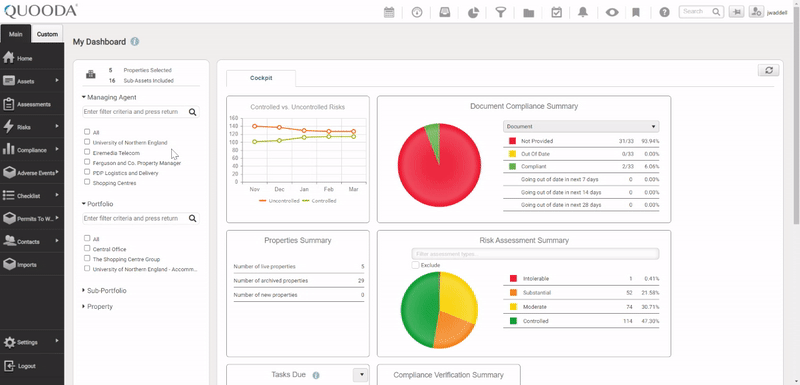Click the info icon beside My Dashboard
Image resolution: width=800 pixels, height=385 pixels.
[135, 42]
